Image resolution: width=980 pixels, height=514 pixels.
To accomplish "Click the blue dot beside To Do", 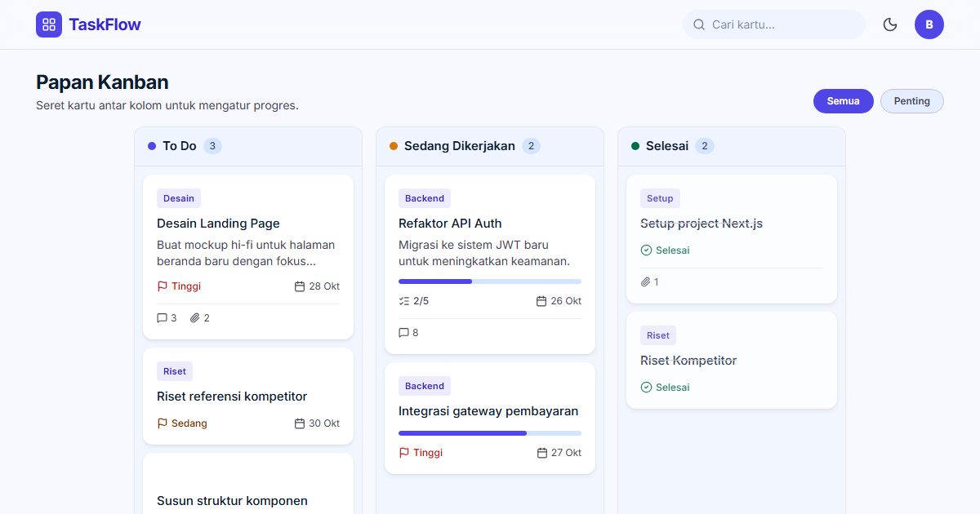I will (x=152, y=146).
